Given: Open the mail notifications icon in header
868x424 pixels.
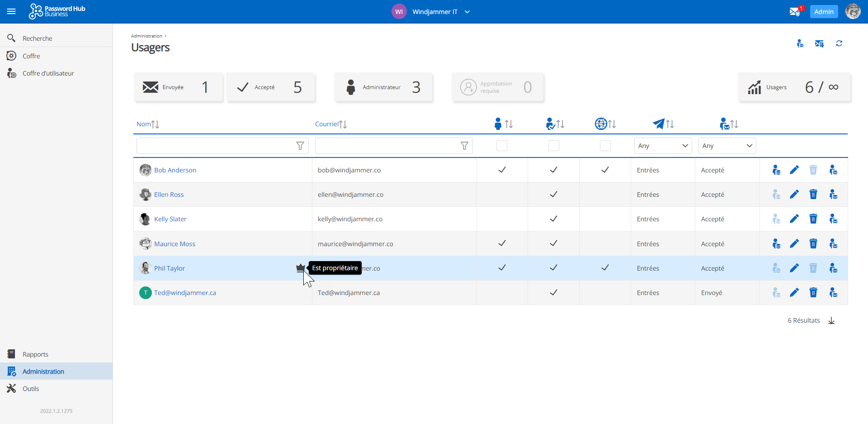Looking at the screenshot, I should tap(795, 12).
